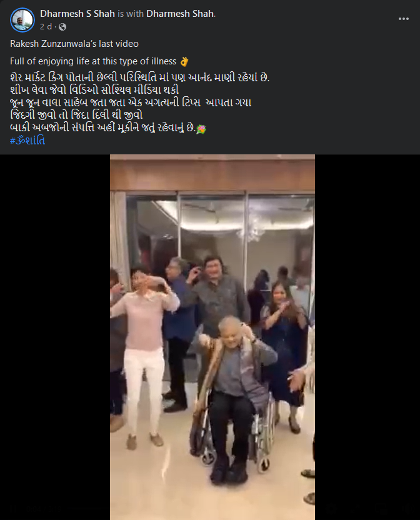420x520 pixels.
Task: Click "Full of enjoying life" caption line
Action: (x=93, y=61)
